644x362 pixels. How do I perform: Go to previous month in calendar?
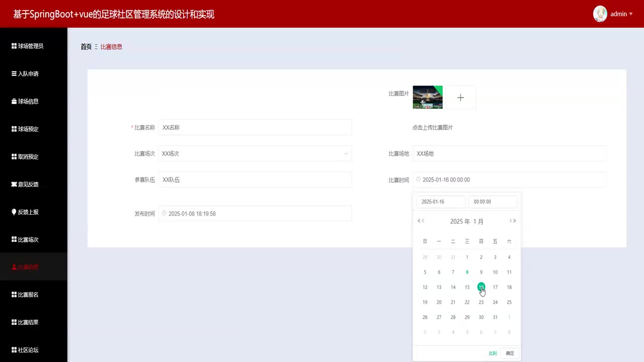[x=423, y=221]
